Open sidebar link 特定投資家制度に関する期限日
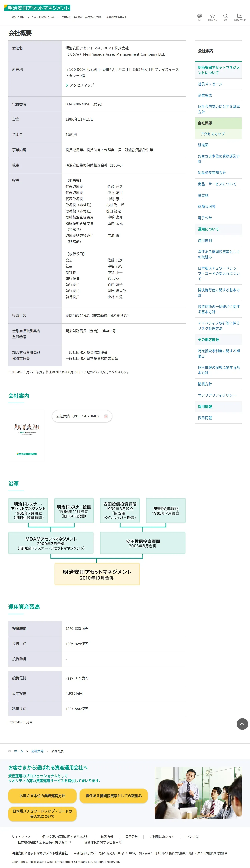 pyautogui.click(x=218, y=353)
